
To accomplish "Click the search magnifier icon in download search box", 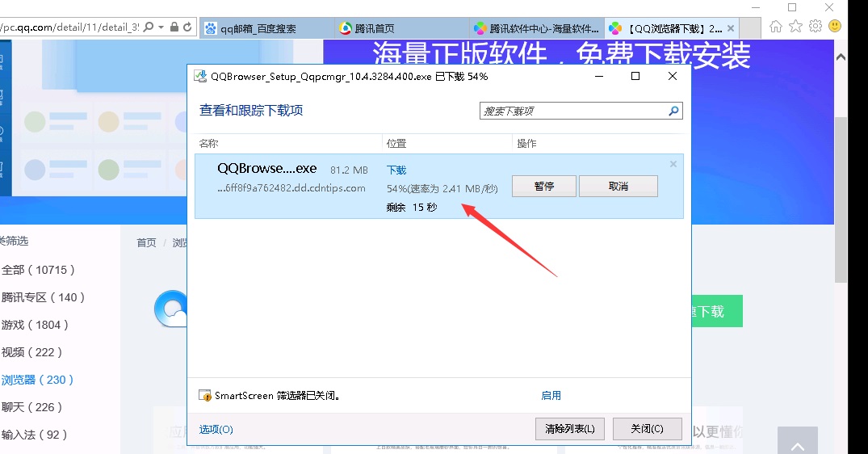I will click(673, 111).
